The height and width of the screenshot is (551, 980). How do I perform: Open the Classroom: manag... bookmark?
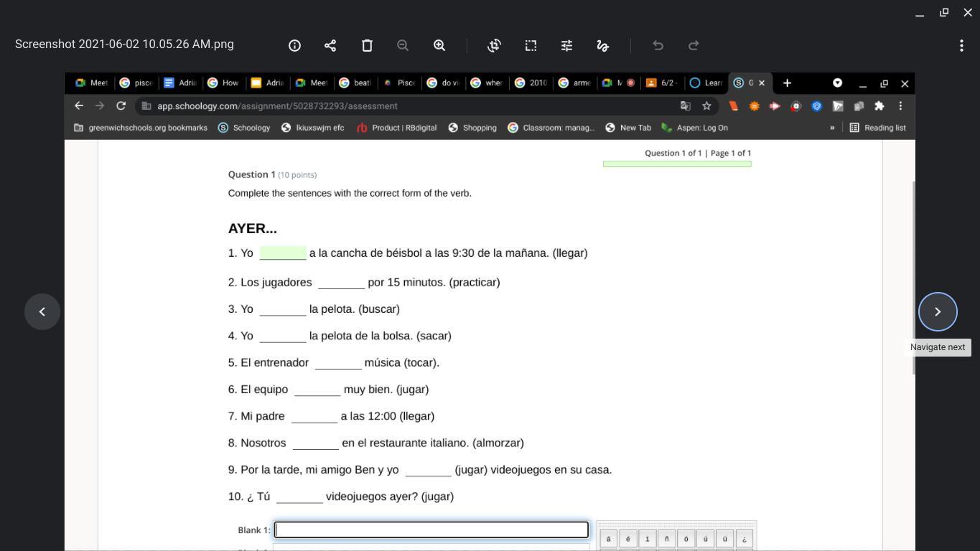pyautogui.click(x=551, y=128)
